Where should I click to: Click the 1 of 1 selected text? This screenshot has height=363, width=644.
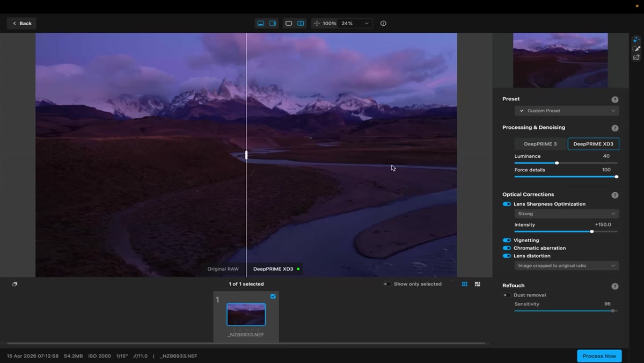(x=246, y=284)
